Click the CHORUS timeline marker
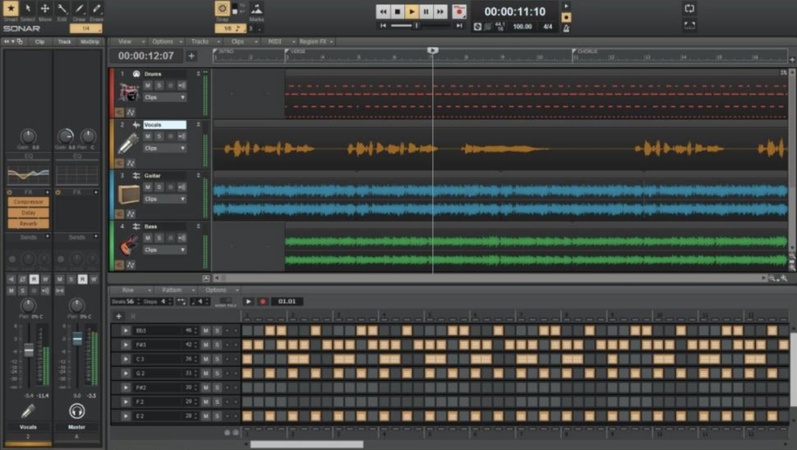Screen dimensions: 797x450 [x=585, y=51]
